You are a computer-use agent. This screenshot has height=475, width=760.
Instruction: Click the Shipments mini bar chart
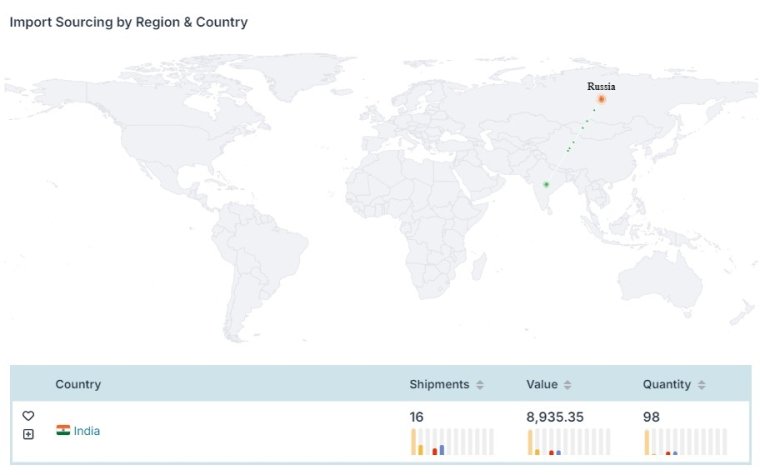[x=452, y=442]
